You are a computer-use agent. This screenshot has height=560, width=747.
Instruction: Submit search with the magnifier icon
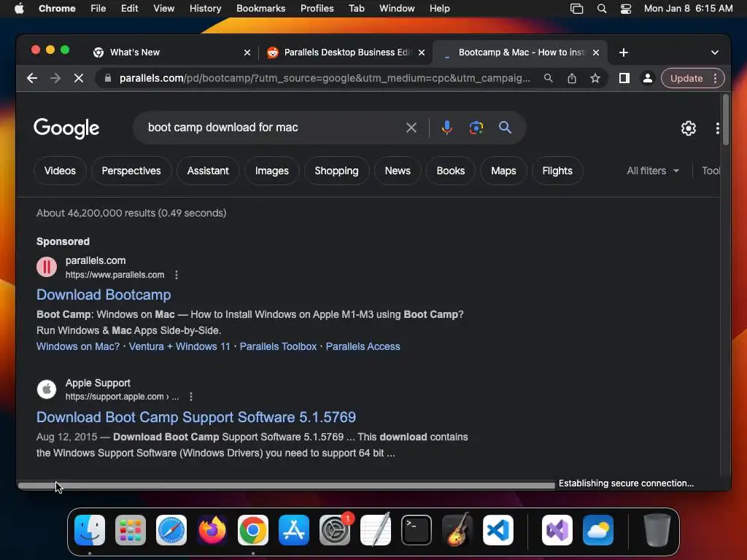click(x=505, y=128)
